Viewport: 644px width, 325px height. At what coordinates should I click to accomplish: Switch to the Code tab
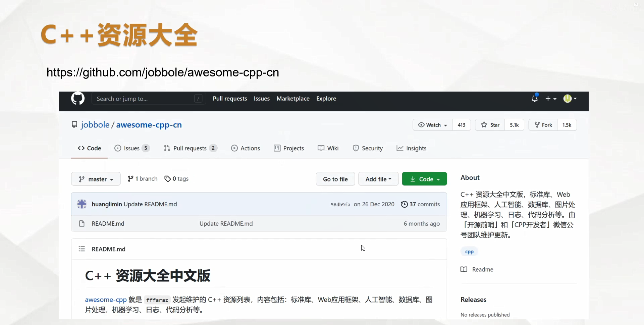89,148
